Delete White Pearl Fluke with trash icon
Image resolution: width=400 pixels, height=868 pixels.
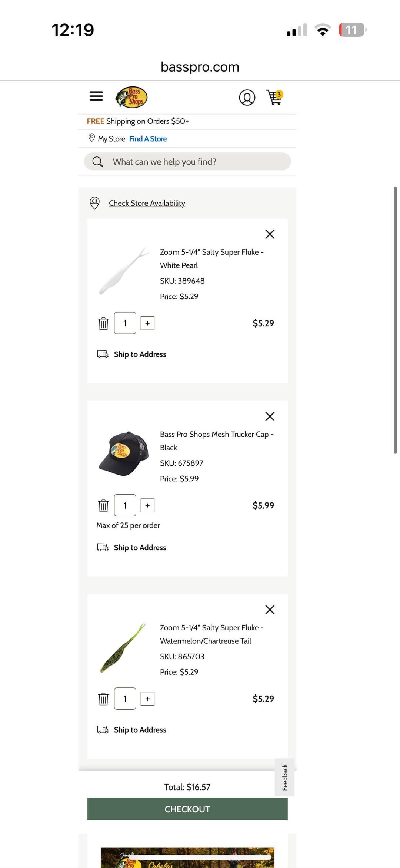click(x=103, y=323)
